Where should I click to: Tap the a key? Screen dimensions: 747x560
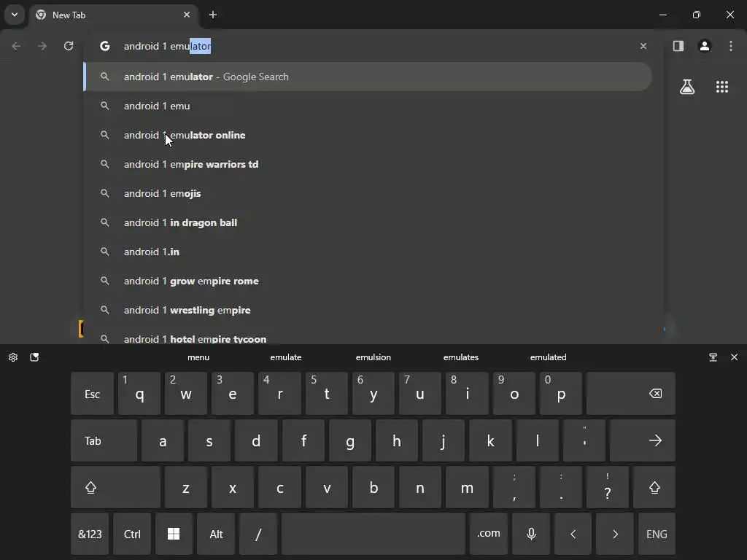coord(163,440)
